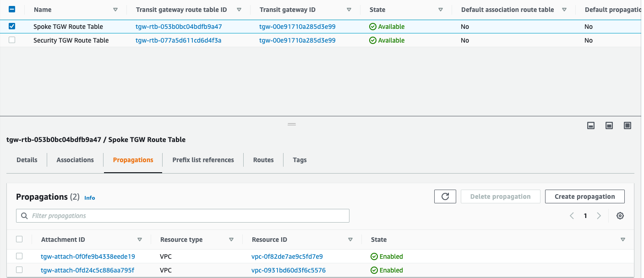Refresh the Propagations list
The image size is (644, 278).
point(445,196)
